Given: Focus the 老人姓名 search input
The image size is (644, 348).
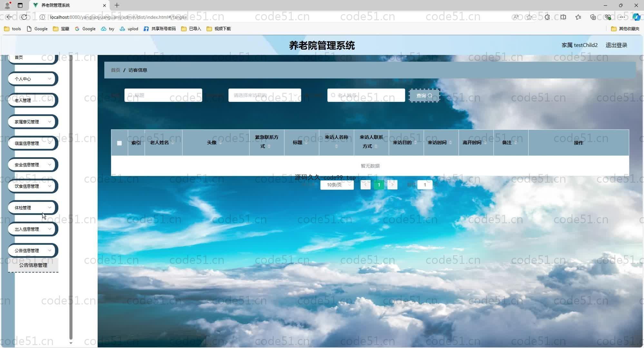Looking at the screenshot, I should point(366,95).
